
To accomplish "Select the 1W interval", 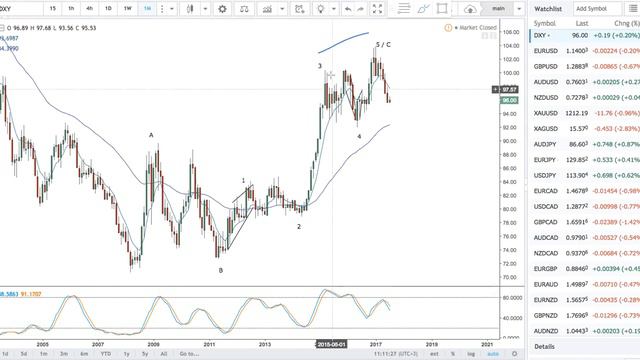I will pyautogui.click(x=128, y=9).
